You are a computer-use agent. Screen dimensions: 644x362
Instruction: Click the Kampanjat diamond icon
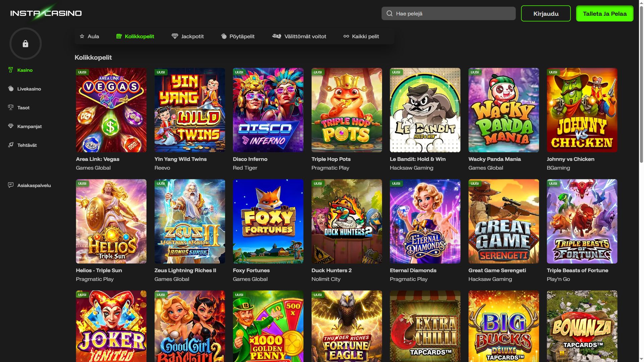point(11,126)
